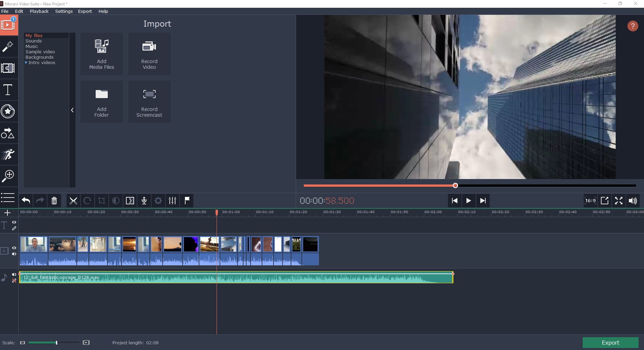The height and width of the screenshot is (350, 644).
Task: Click the Add Track plus icon
Action: [7, 213]
